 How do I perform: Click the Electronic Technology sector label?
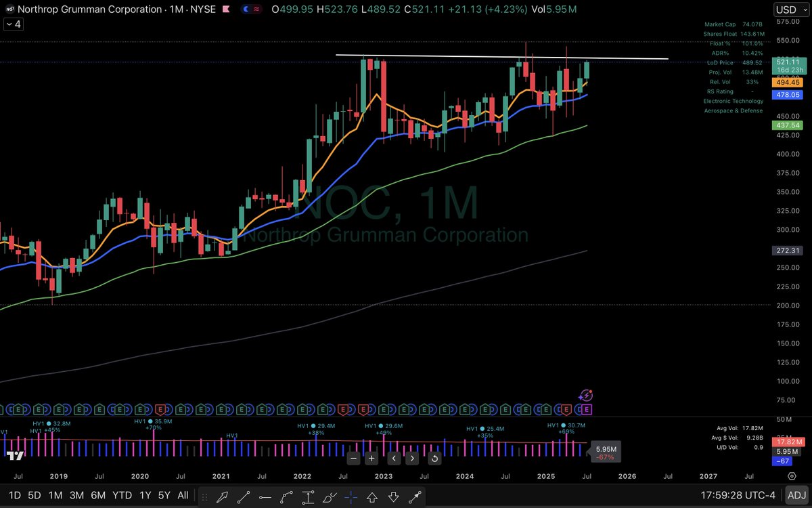coord(733,101)
